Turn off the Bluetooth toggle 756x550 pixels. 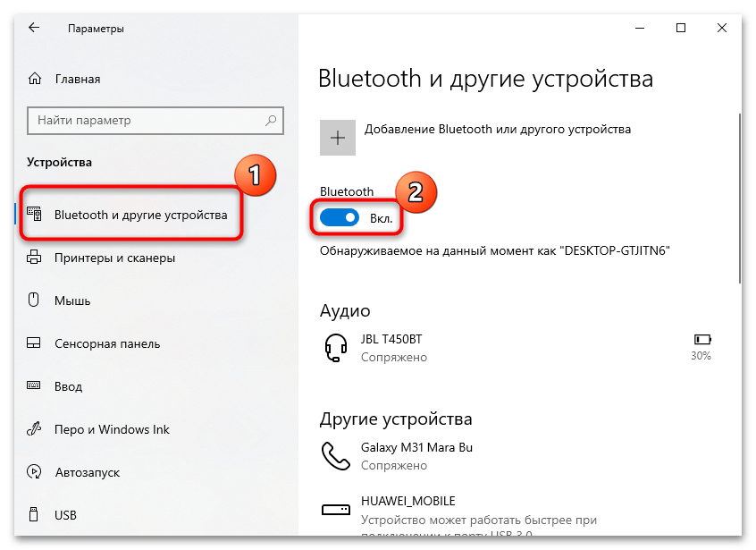pos(340,218)
